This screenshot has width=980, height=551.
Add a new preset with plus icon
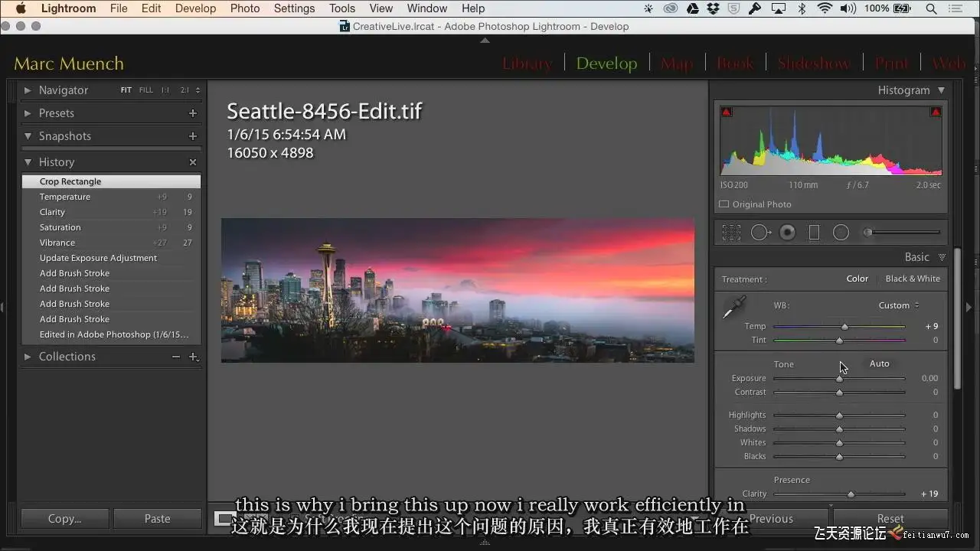[x=193, y=113]
